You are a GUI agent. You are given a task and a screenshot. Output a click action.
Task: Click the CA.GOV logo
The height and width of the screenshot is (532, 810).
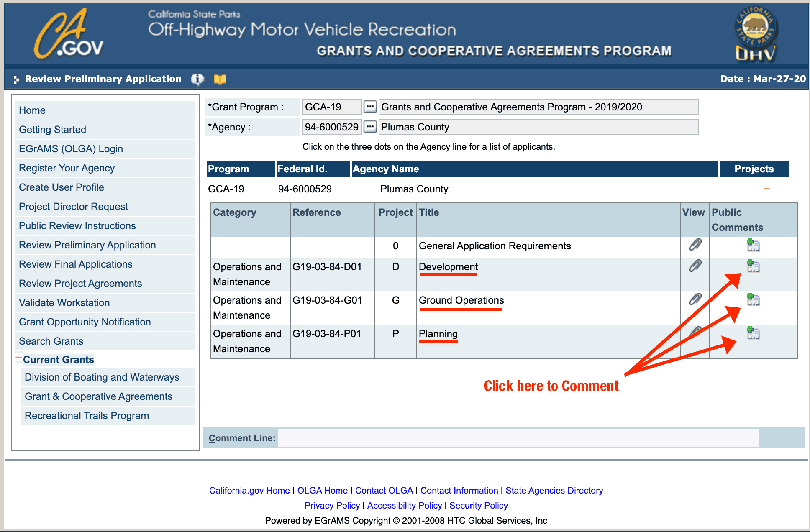(69, 34)
